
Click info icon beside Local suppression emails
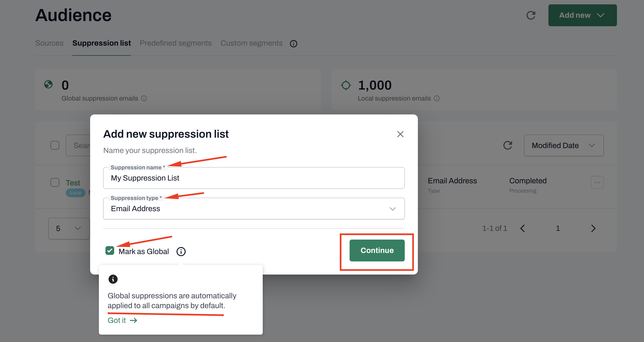(437, 98)
